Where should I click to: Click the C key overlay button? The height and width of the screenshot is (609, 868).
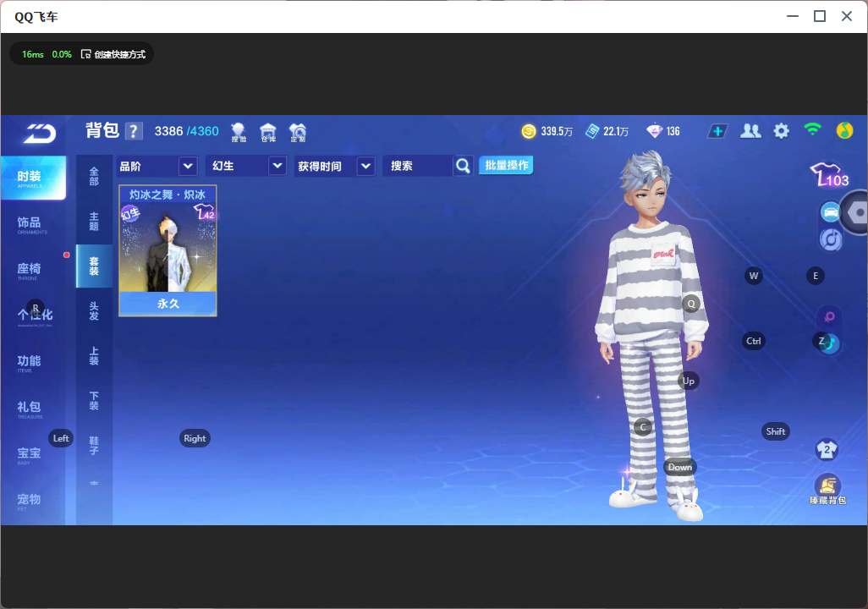[643, 427]
